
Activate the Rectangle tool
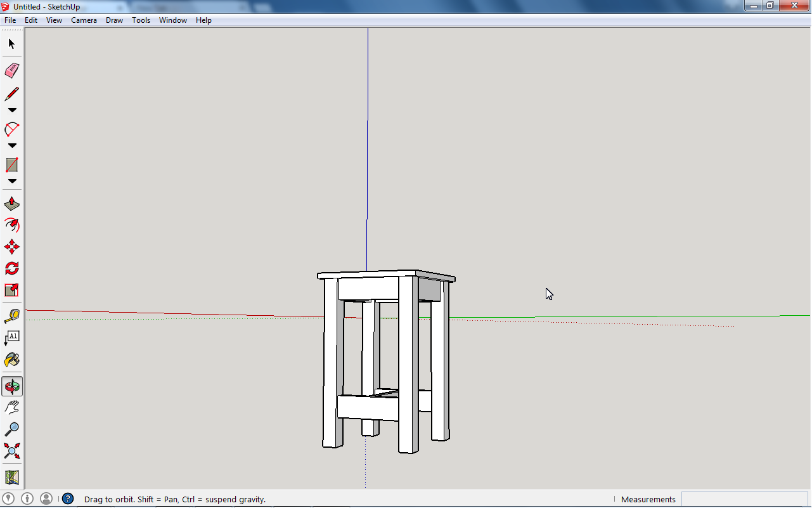click(x=11, y=164)
